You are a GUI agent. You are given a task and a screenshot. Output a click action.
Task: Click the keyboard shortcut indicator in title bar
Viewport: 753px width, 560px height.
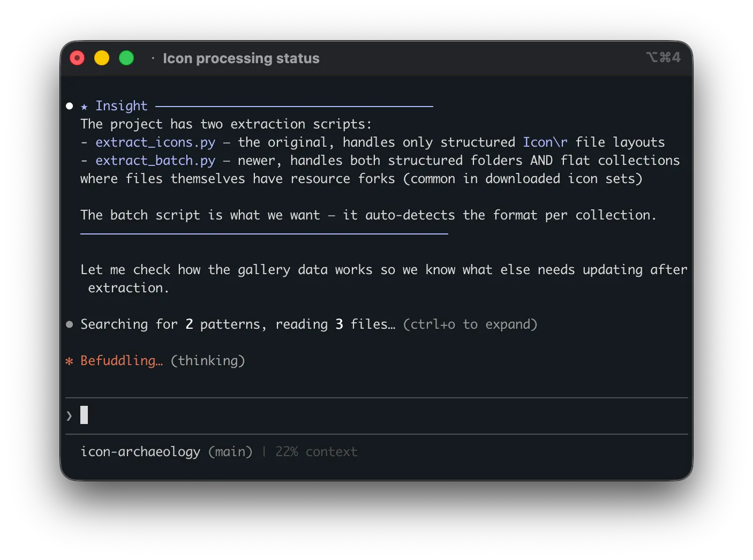(663, 57)
